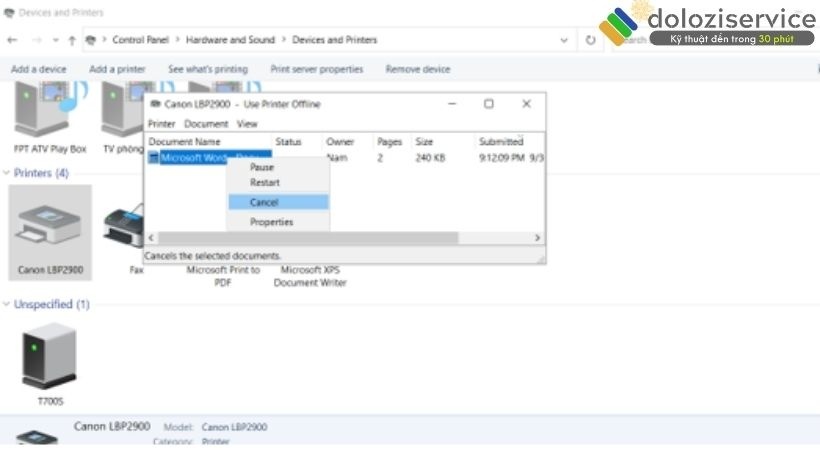The width and height of the screenshot is (820, 450).
Task: Go to Hardware and Sound breadcrumb
Action: pyautogui.click(x=230, y=40)
